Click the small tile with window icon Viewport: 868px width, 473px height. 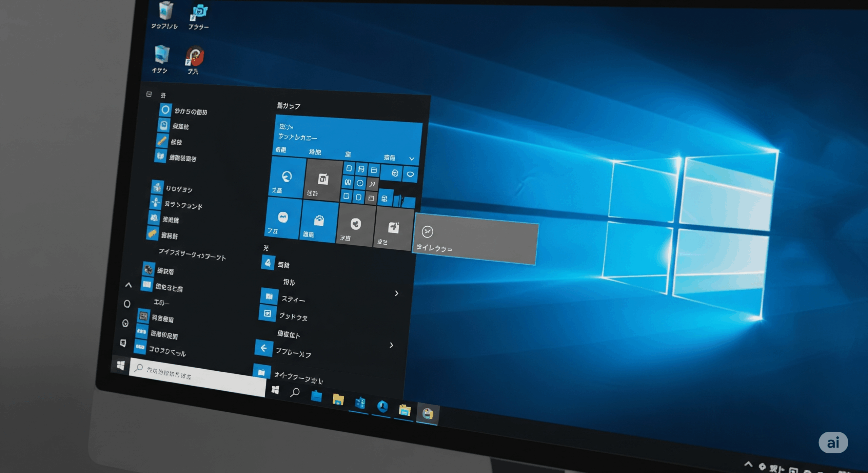click(374, 170)
